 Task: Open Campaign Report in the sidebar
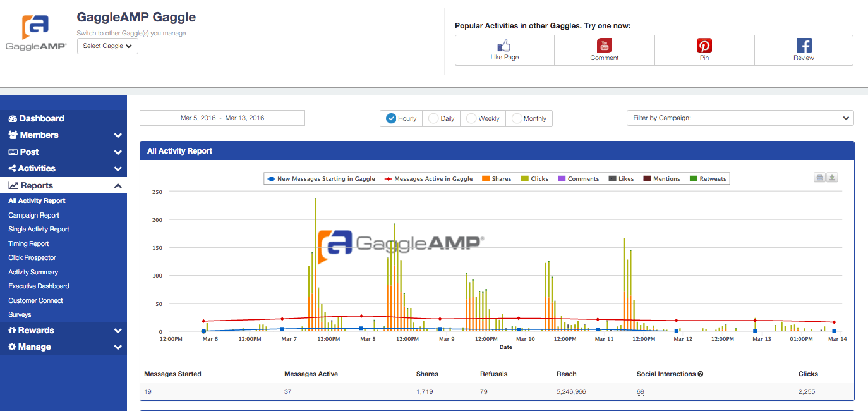click(x=34, y=215)
